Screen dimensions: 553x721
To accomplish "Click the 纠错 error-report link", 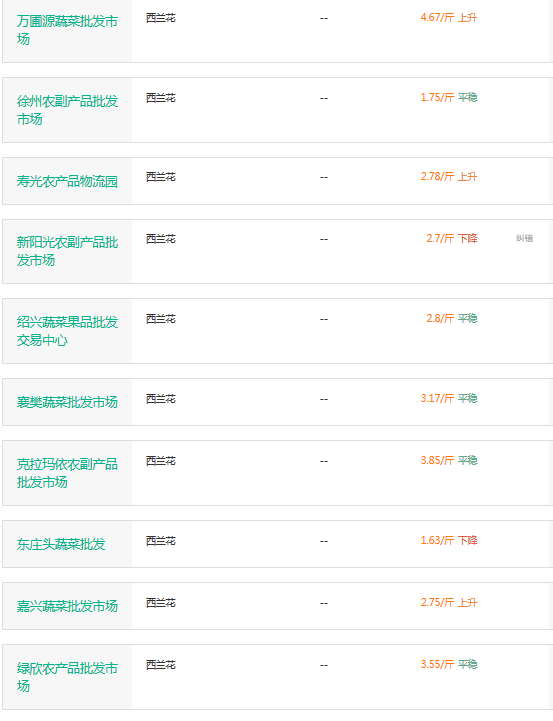I will click(x=524, y=238).
